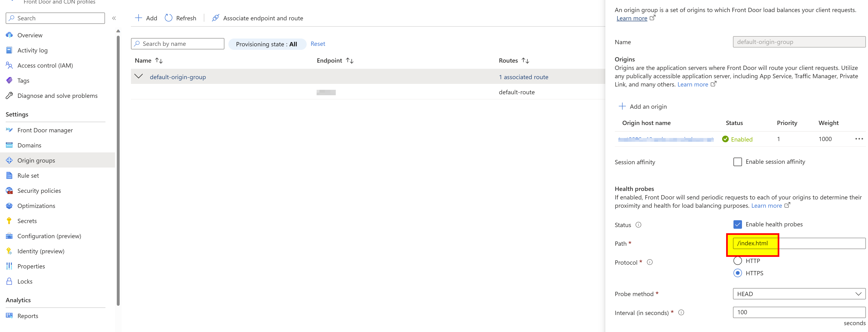This screenshot has height=332, width=868.
Task: Uncheck Enable health probes
Action: 737,224
